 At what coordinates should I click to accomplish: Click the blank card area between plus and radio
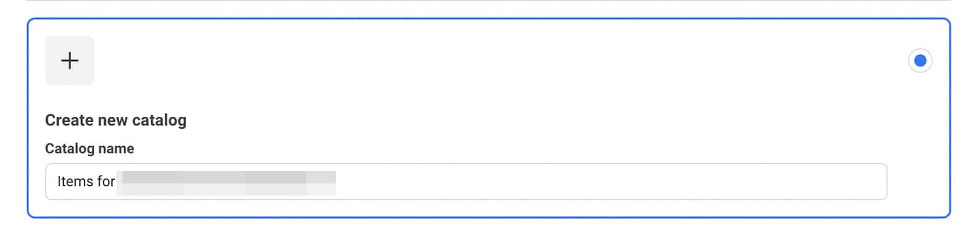(490, 61)
